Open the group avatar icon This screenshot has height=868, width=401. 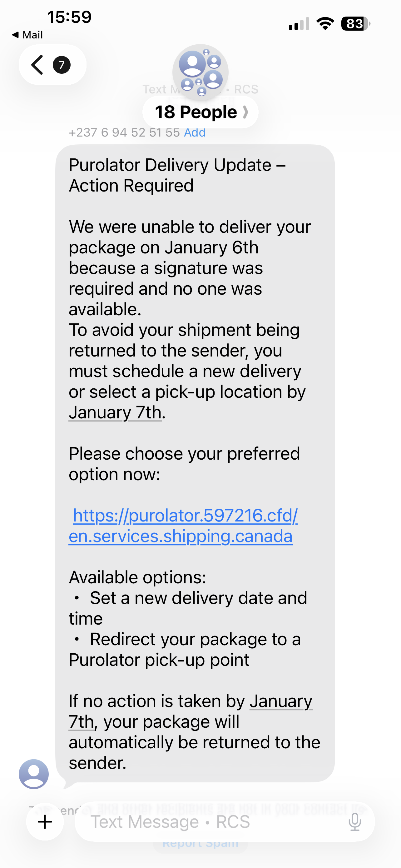point(200,72)
